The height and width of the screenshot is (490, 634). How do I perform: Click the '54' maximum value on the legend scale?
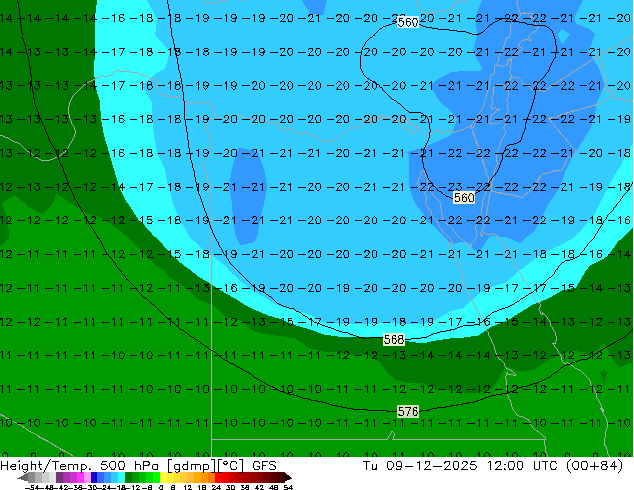pos(287,487)
